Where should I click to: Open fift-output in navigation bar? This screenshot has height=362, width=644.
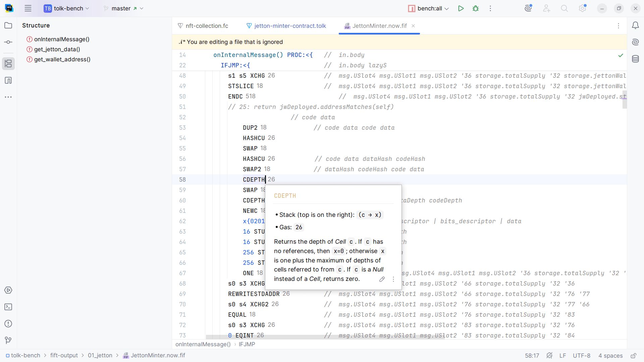[64, 355]
